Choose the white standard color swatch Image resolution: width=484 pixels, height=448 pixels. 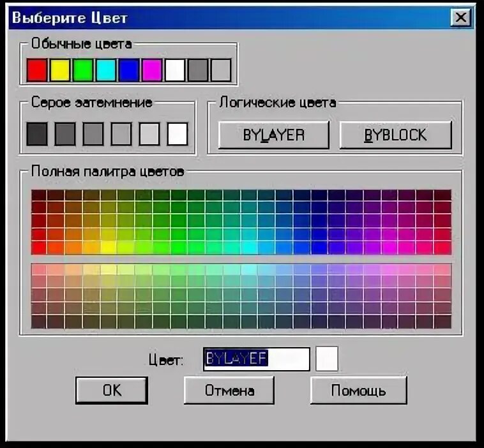click(175, 70)
